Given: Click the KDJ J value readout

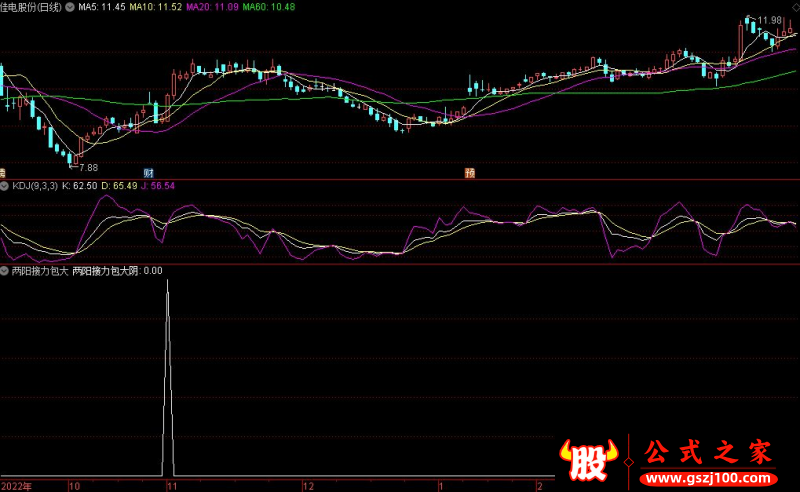Looking at the screenshot, I should pyautogui.click(x=158, y=185).
